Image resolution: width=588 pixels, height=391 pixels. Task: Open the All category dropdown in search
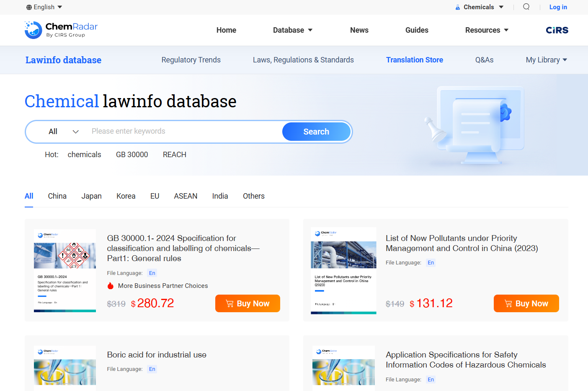(x=63, y=132)
